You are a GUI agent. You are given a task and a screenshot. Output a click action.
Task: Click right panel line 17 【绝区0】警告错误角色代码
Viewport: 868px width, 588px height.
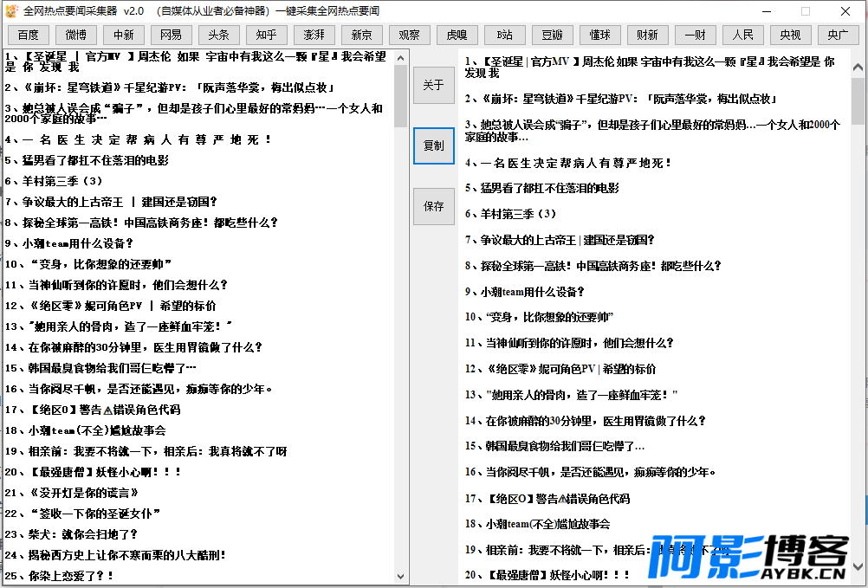click(x=547, y=499)
